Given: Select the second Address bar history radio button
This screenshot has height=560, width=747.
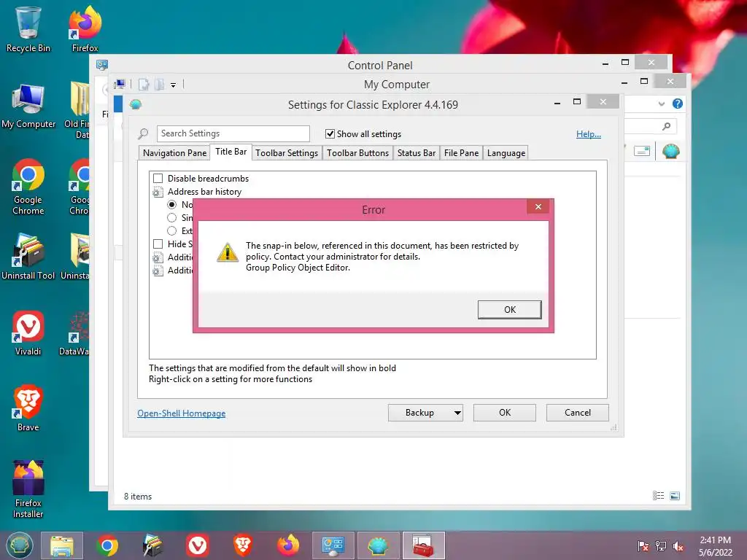Looking at the screenshot, I should 172,217.
